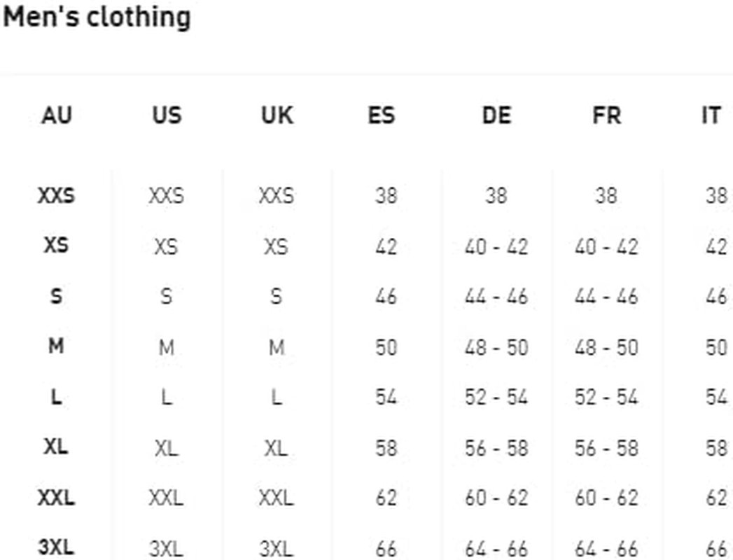
Task: Click 60 - 62 in the FR column
Action: [606, 498]
